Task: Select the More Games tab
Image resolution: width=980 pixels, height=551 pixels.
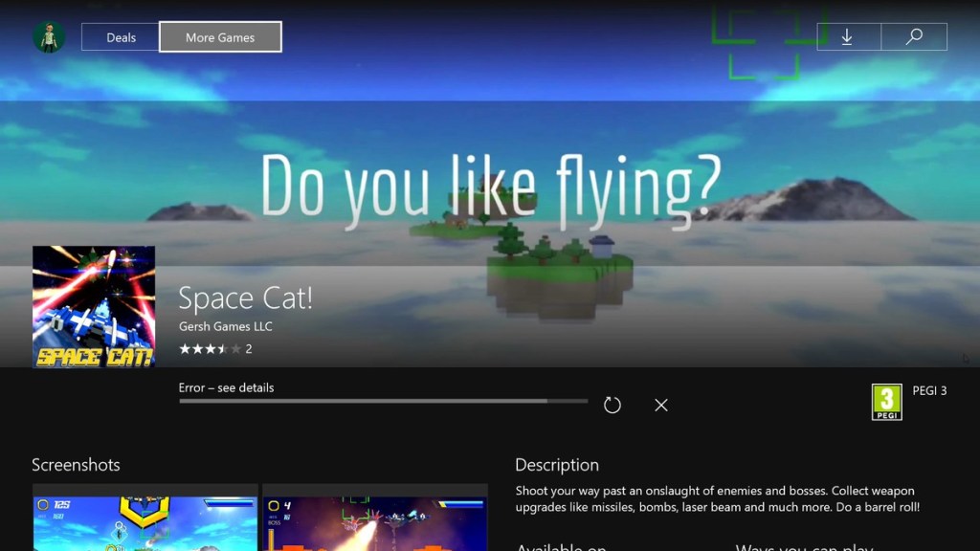Action: [x=220, y=37]
